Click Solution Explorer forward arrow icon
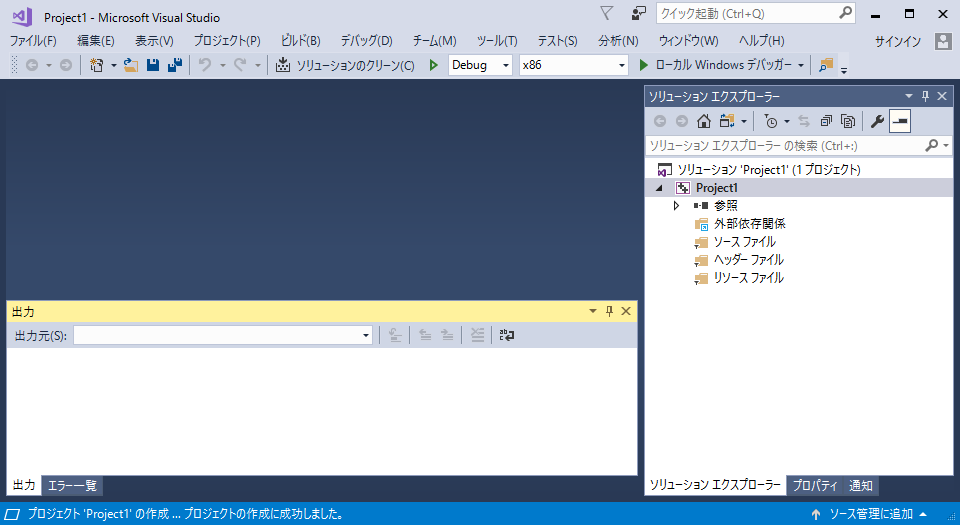 [x=681, y=121]
